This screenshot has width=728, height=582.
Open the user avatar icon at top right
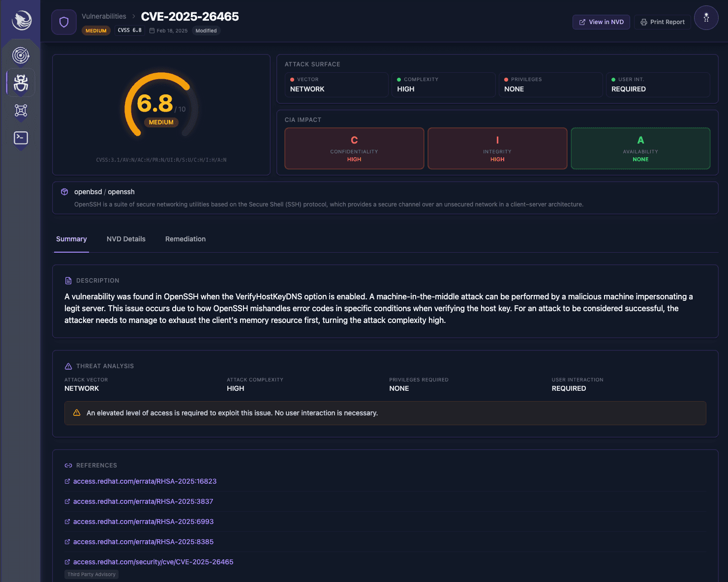point(706,18)
